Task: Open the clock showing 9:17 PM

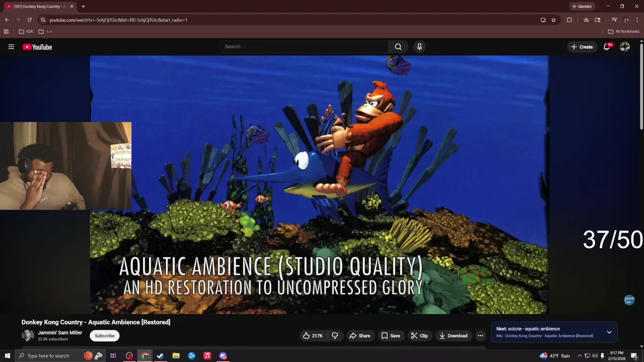Action: [x=616, y=356]
